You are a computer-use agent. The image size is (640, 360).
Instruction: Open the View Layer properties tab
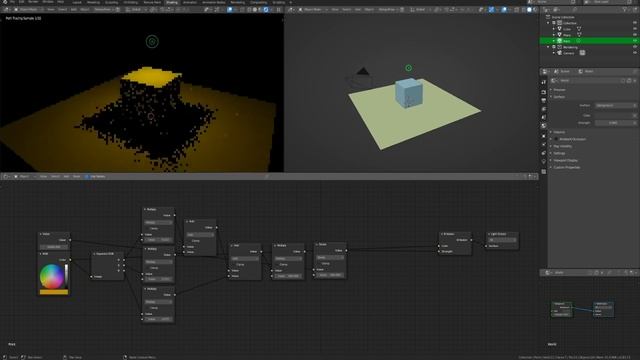[x=544, y=109]
